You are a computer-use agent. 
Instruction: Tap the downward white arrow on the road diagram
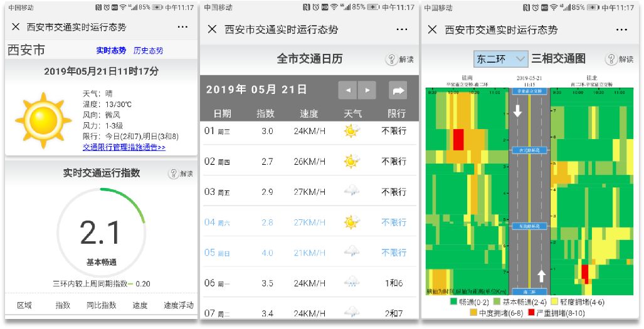pyautogui.click(x=517, y=110)
